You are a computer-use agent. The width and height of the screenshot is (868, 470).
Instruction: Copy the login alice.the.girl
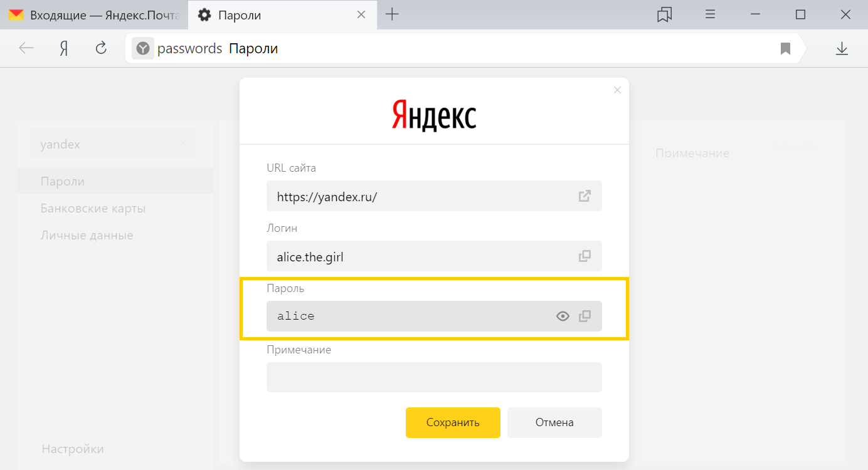(585, 256)
